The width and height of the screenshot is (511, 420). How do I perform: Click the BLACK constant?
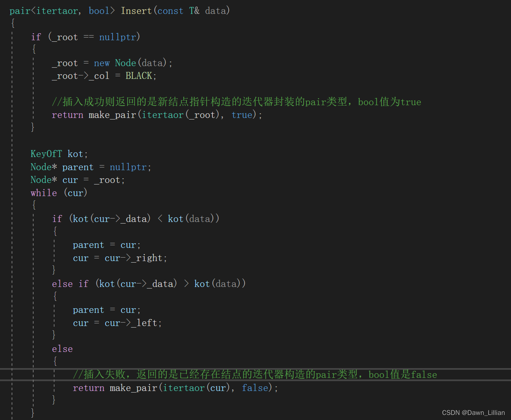click(x=138, y=76)
